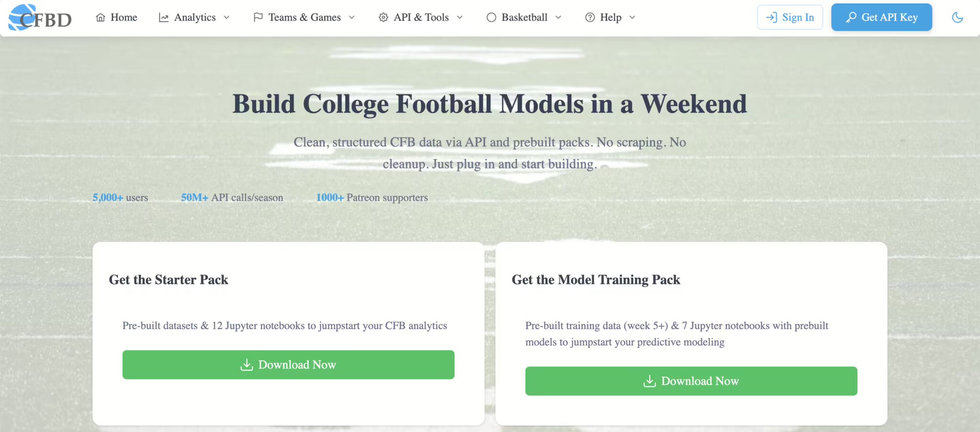This screenshot has height=432, width=980.
Task: Download the Starter Pack now
Action: pos(288,364)
